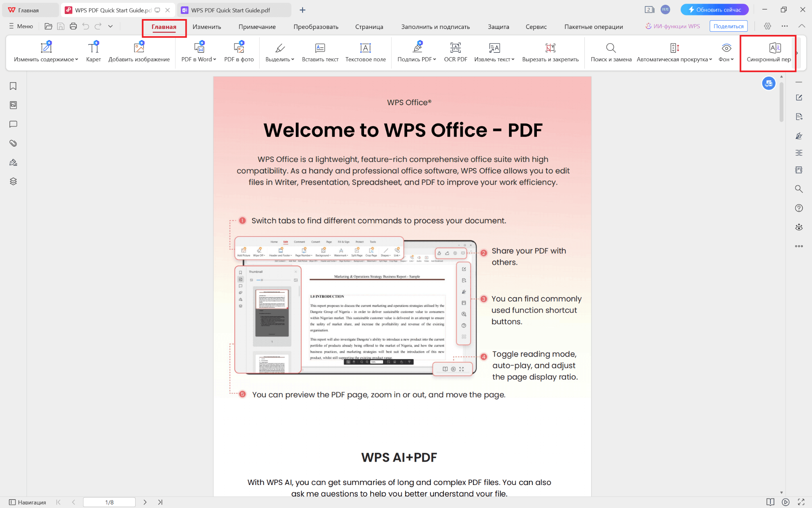The image size is (812, 508).
Task: Click the Обновить сейчас button
Action: [714, 9]
